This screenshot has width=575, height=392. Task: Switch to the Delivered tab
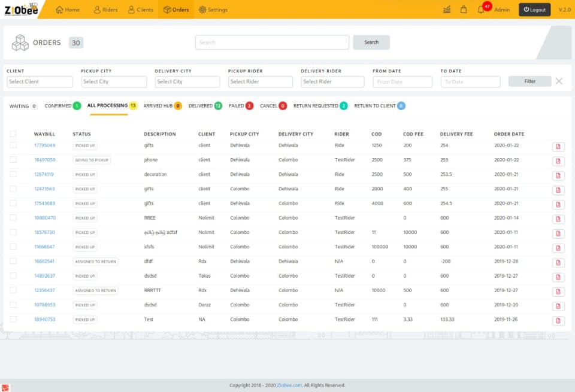tap(205, 106)
